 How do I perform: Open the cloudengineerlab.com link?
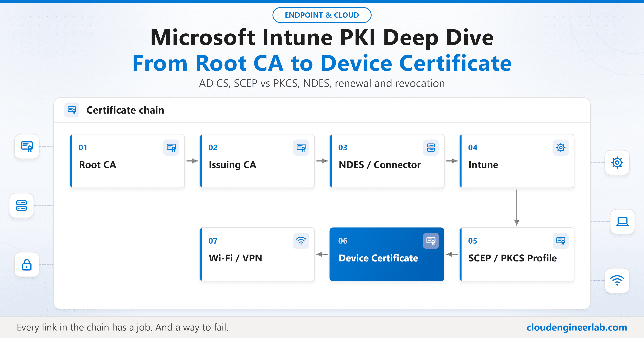tap(577, 327)
